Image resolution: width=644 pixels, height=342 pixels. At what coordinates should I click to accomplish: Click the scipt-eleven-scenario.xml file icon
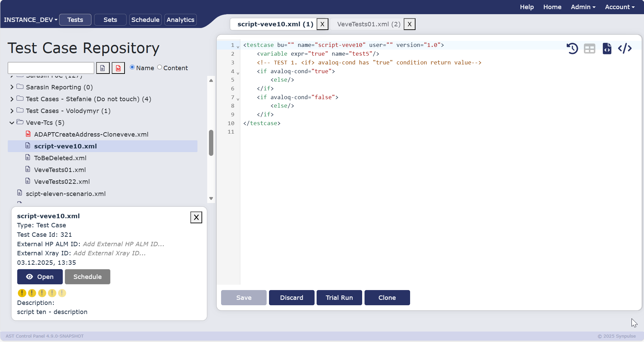coord(20,193)
